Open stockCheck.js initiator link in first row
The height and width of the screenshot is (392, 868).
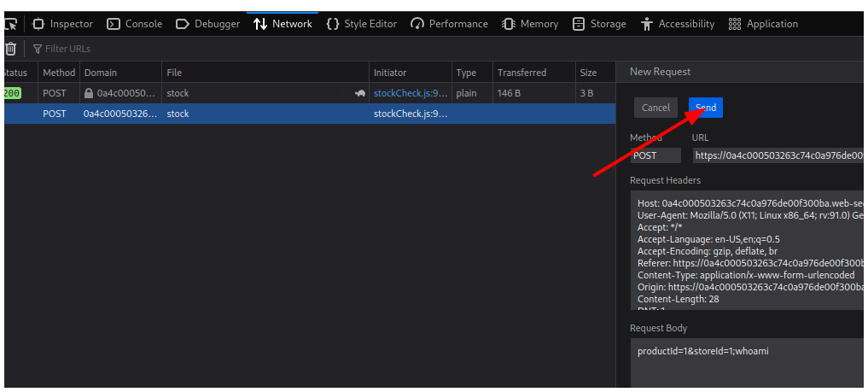[x=410, y=93]
